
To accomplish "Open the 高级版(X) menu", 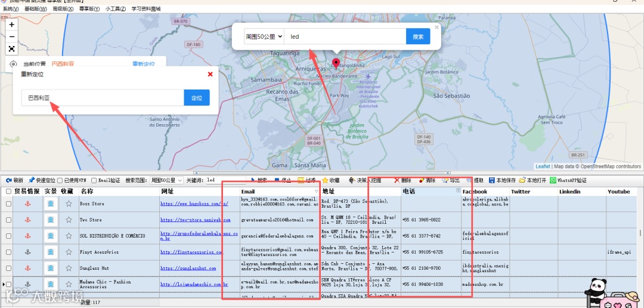I will [x=63, y=8].
